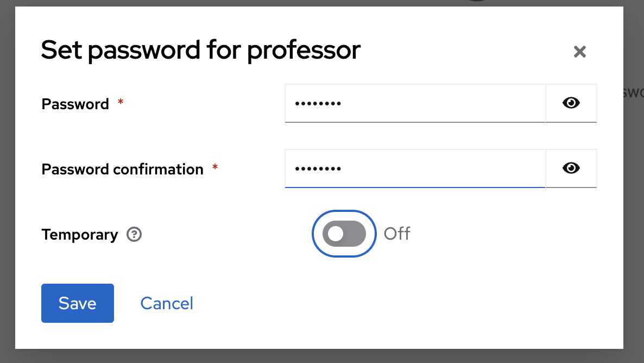Screen dimensions: 644x363
Task: Focus the Password confirmation input field
Action: (415, 168)
